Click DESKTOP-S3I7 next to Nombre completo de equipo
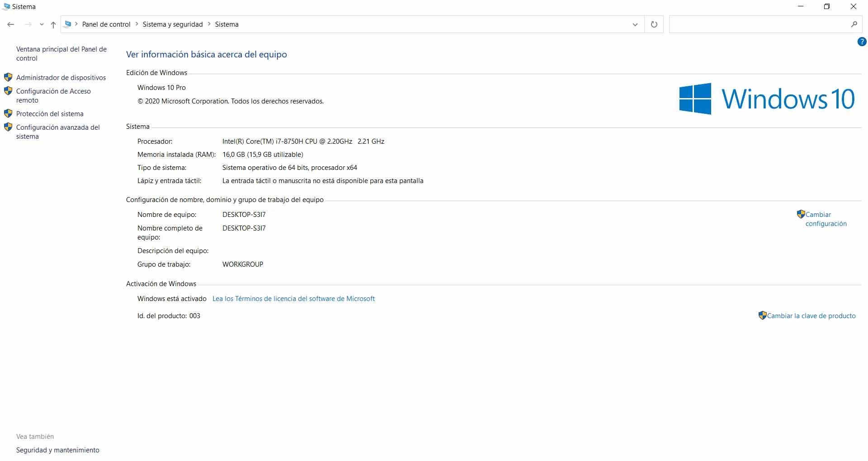The width and height of the screenshot is (868, 461). [x=244, y=228]
